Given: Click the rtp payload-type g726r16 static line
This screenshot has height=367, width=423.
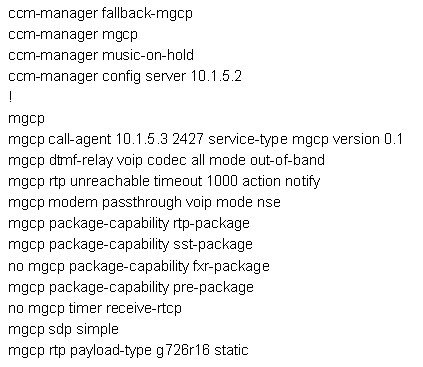Looking at the screenshot, I should (128, 350).
